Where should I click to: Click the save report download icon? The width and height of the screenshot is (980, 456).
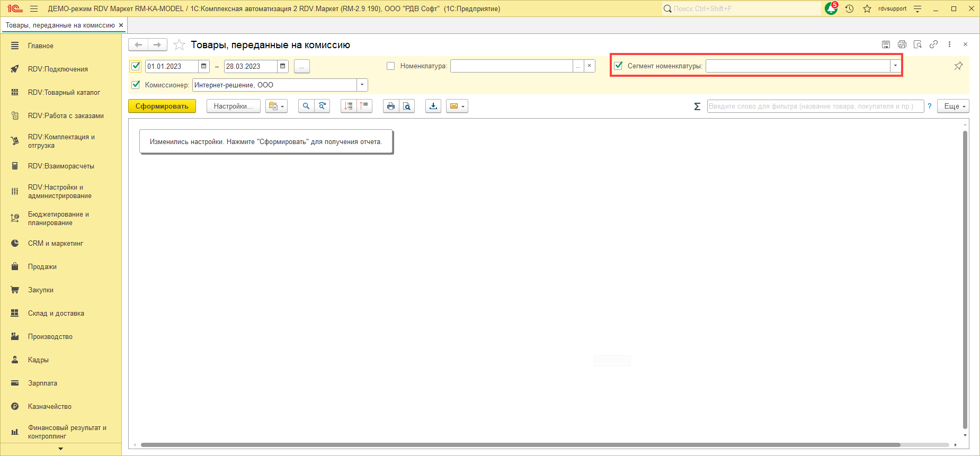(x=433, y=106)
